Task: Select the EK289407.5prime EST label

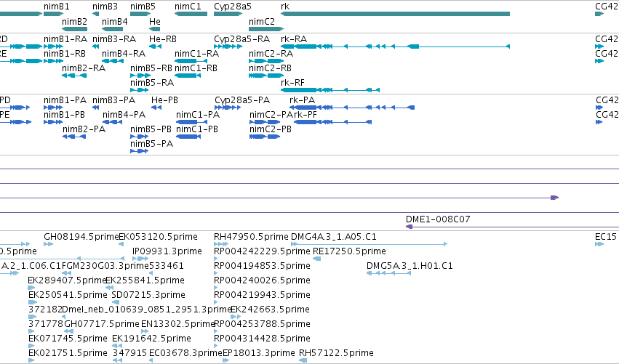Action: pos(67,280)
